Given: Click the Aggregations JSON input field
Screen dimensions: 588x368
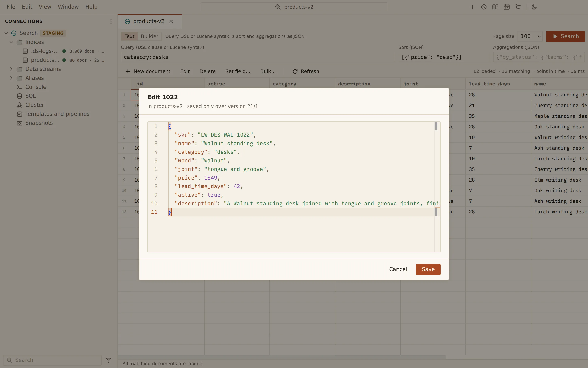Looking at the screenshot, I should pos(539,57).
